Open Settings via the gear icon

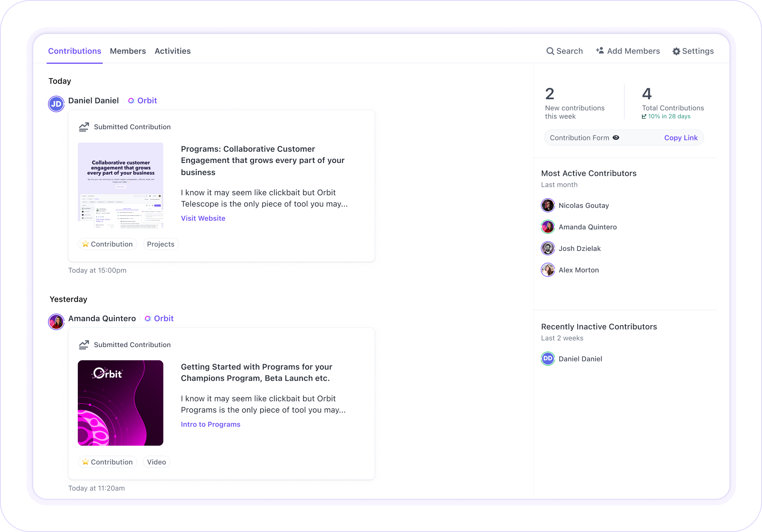(676, 51)
